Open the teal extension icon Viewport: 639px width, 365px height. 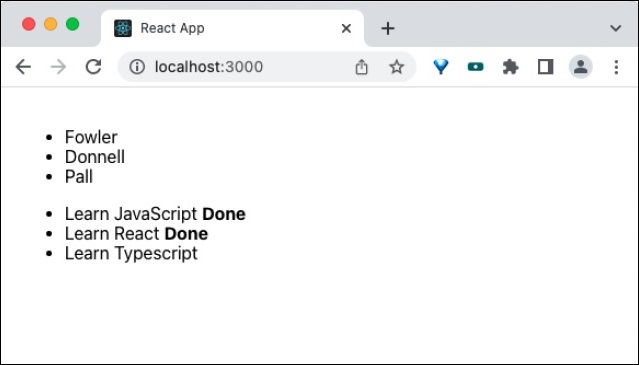[476, 67]
